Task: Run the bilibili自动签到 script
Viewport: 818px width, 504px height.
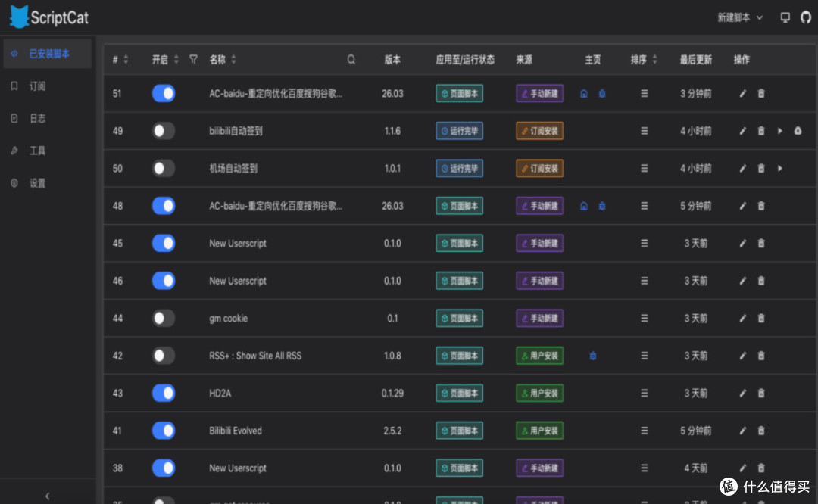Action: click(x=780, y=131)
